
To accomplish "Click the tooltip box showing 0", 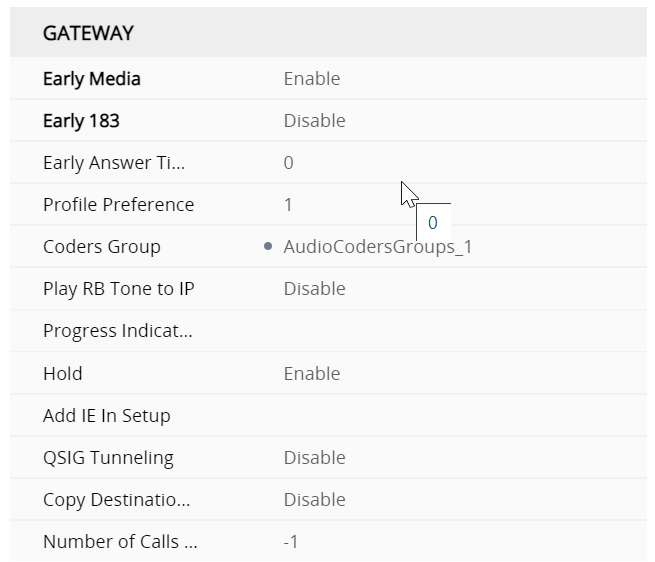I will point(433,223).
